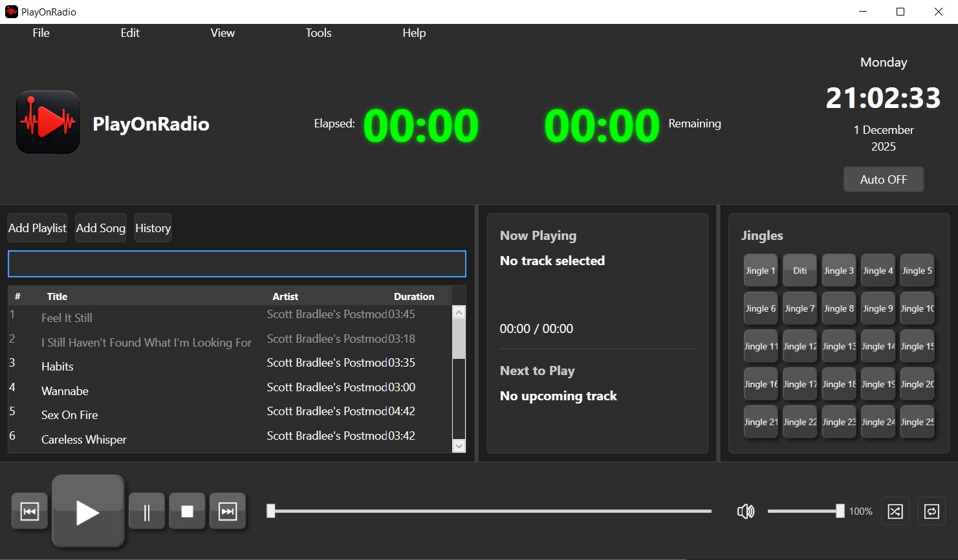Image resolution: width=958 pixels, height=560 pixels.
Task: Stop playback with the Stop icon
Action: 187,511
